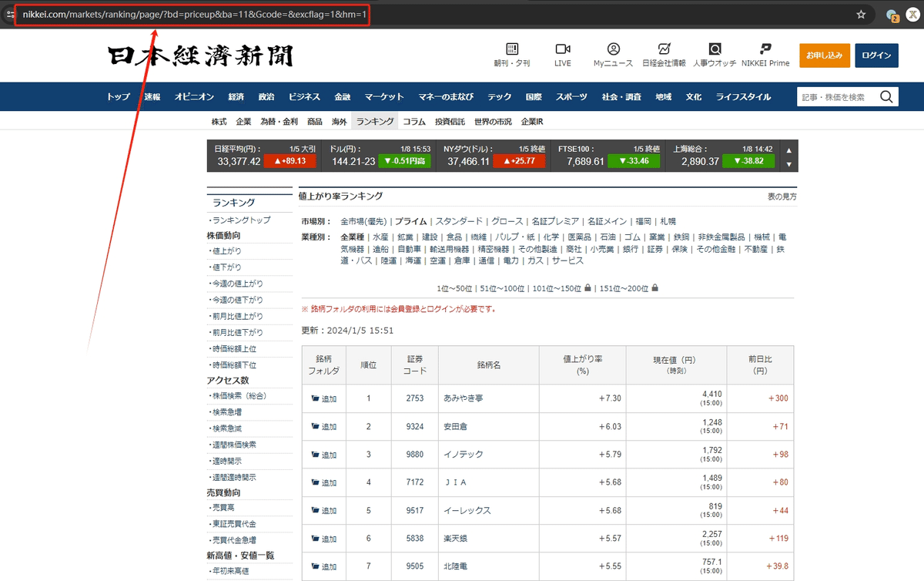924x581 pixels.
Task: Select the 企業IR sub-navigation tab
Action: [x=532, y=122]
